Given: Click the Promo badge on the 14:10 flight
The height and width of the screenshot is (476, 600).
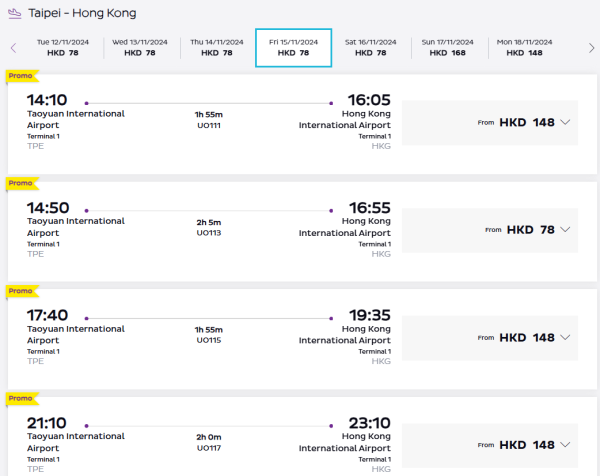Looking at the screenshot, I should [22, 75].
